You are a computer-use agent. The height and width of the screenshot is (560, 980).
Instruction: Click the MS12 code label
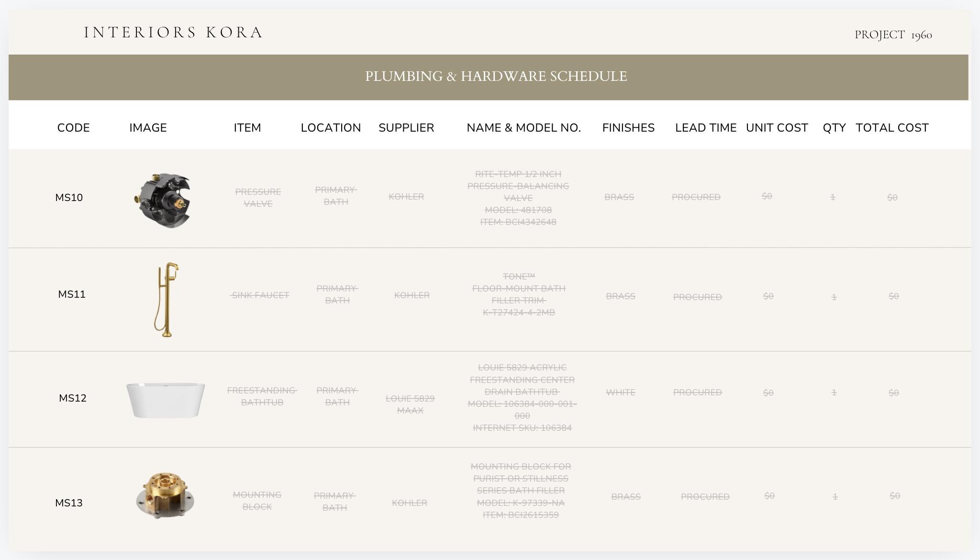(x=73, y=398)
